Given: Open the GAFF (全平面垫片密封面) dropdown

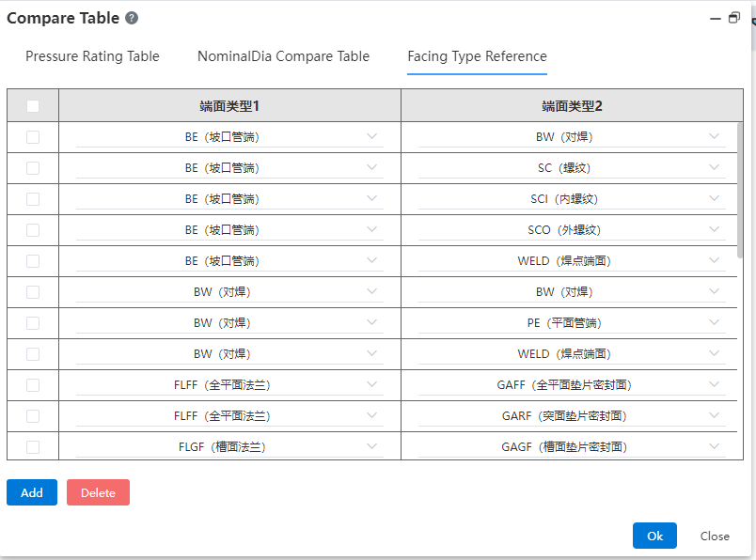Looking at the screenshot, I should click(714, 384).
